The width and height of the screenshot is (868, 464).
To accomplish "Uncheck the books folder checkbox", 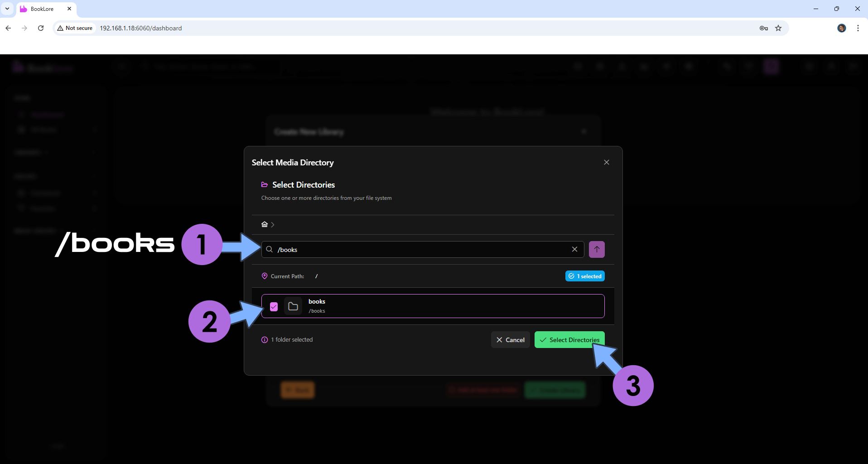I will coord(274,307).
